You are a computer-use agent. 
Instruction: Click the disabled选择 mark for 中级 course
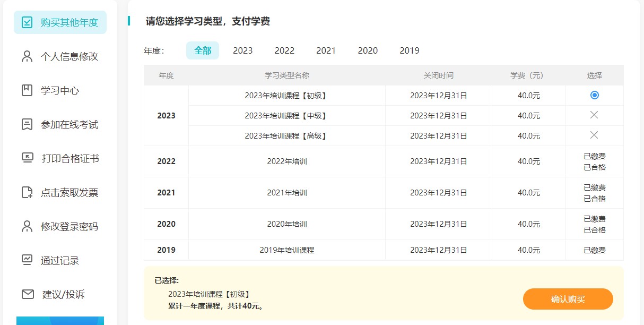tap(595, 115)
